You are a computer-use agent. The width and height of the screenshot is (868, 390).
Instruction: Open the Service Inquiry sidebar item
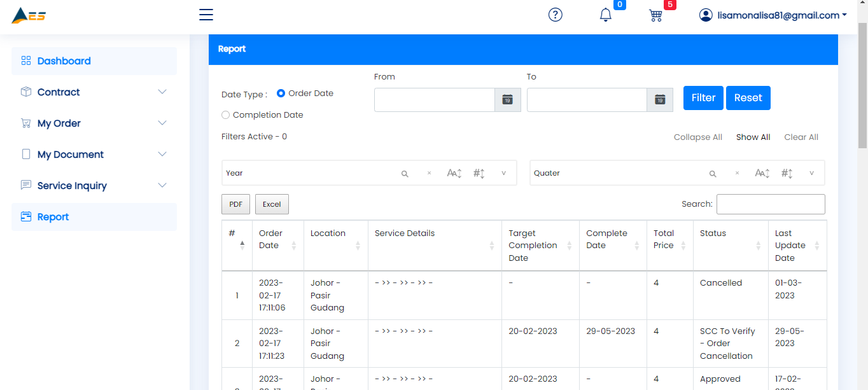click(x=94, y=186)
